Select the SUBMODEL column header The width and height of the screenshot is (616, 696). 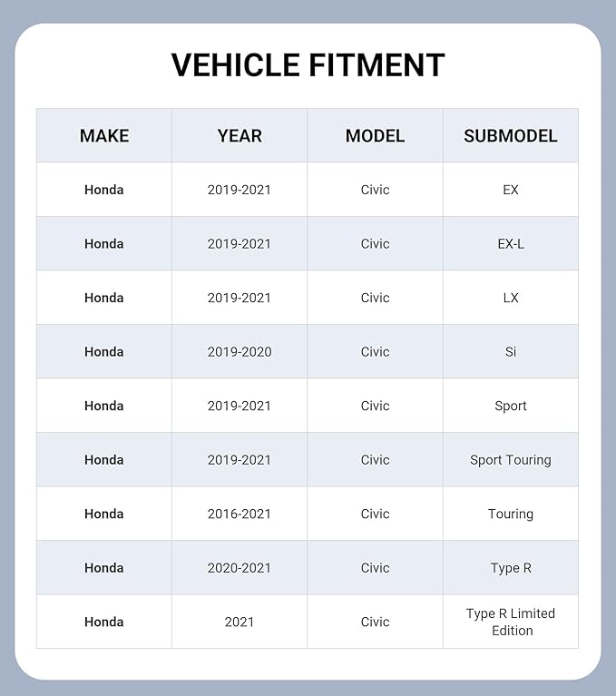pyautogui.click(x=511, y=136)
